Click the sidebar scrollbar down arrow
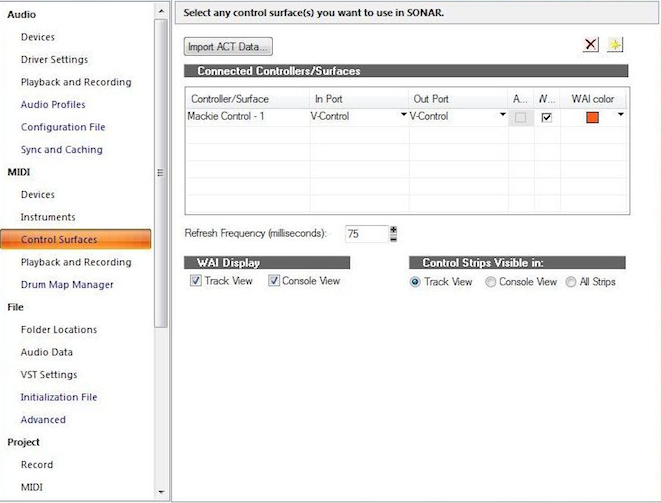661x503 pixels. (x=161, y=493)
